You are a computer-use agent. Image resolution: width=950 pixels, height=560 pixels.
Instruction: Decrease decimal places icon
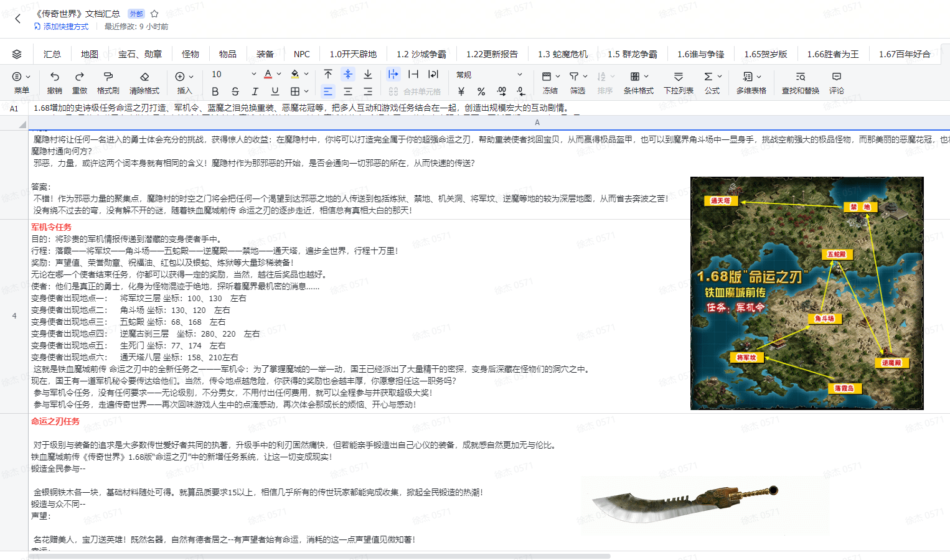pyautogui.click(x=521, y=91)
